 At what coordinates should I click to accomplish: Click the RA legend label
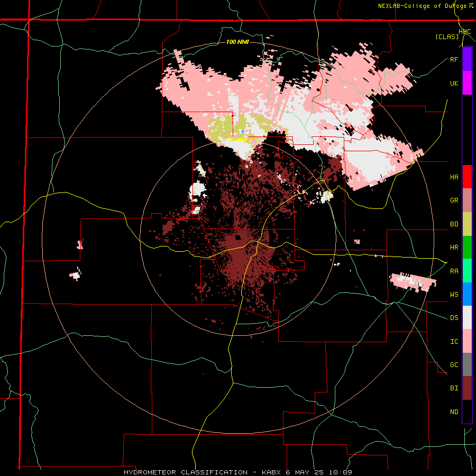[x=454, y=271]
